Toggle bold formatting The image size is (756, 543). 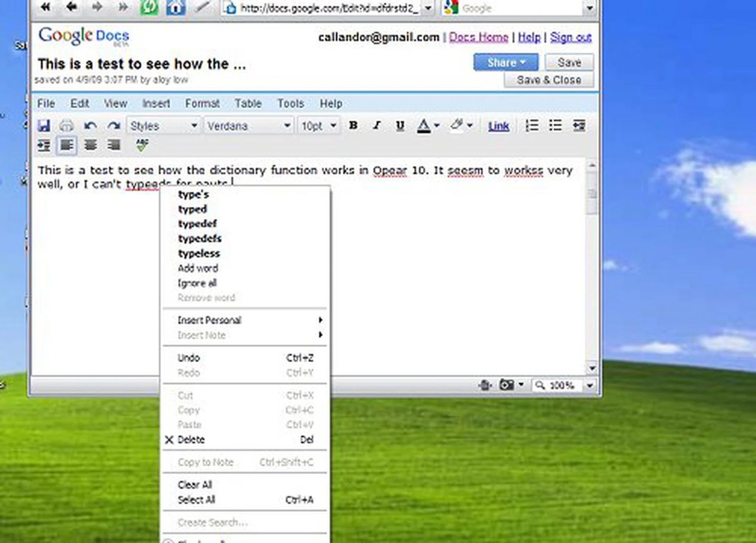tap(353, 126)
